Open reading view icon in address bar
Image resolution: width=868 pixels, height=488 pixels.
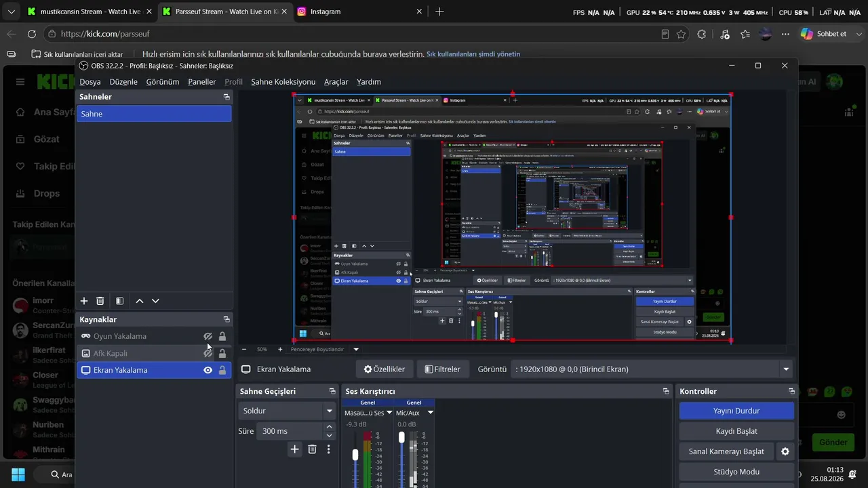point(665,34)
